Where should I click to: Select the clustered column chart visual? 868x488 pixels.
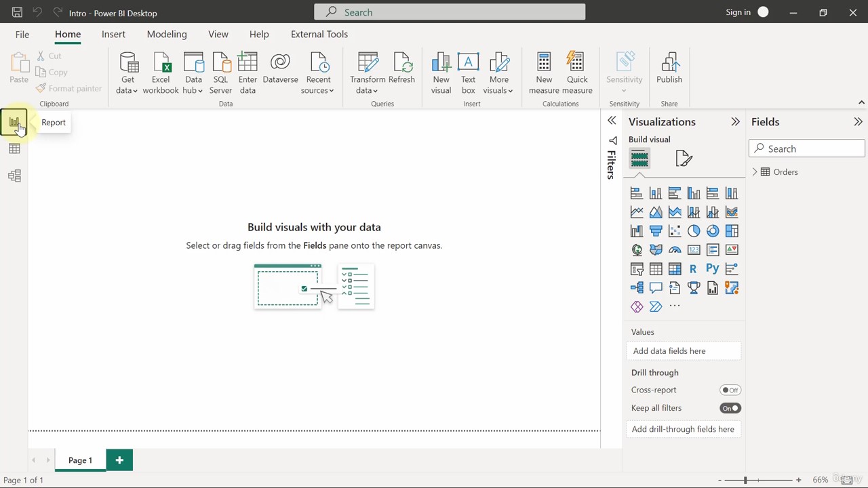pyautogui.click(x=694, y=193)
